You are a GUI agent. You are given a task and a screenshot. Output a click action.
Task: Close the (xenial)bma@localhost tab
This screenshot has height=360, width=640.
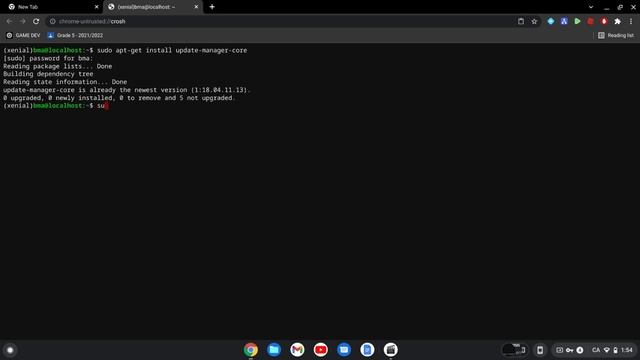click(196, 7)
